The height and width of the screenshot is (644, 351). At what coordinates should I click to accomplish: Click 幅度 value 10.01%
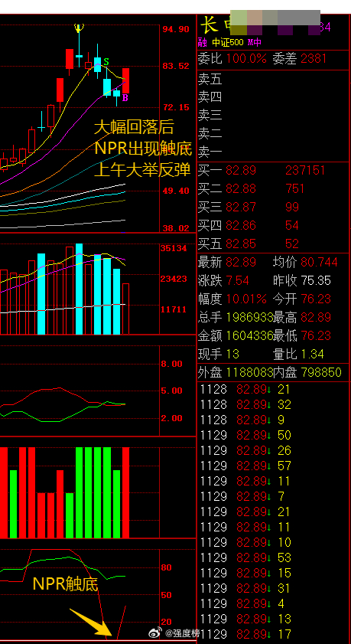coord(246,299)
